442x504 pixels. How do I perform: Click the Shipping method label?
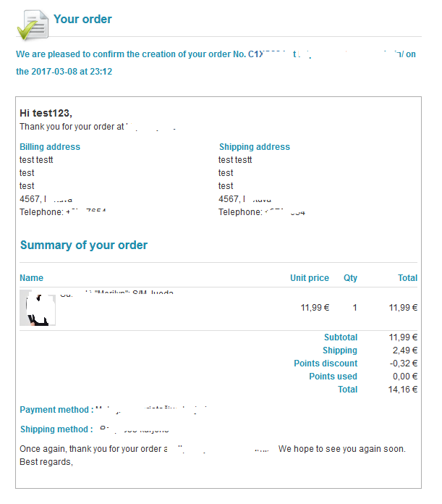(x=56, y=429)
